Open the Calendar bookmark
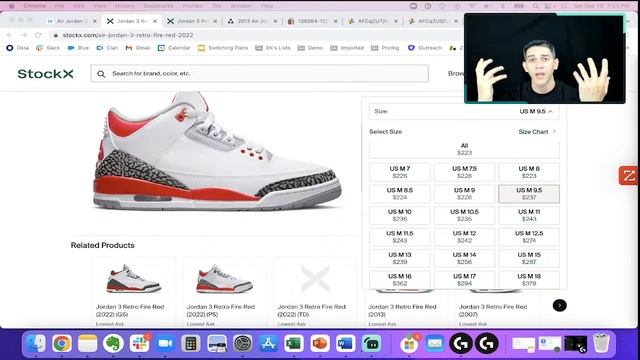640x360 pixels. pos(174,48)
